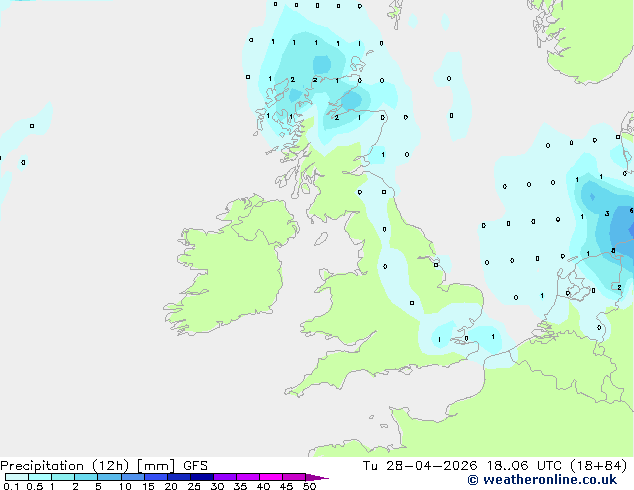The width and height of the screenshot is (634, 490).
Task: Select the 45–50 mm legend swatch
Action: (294, 477)
